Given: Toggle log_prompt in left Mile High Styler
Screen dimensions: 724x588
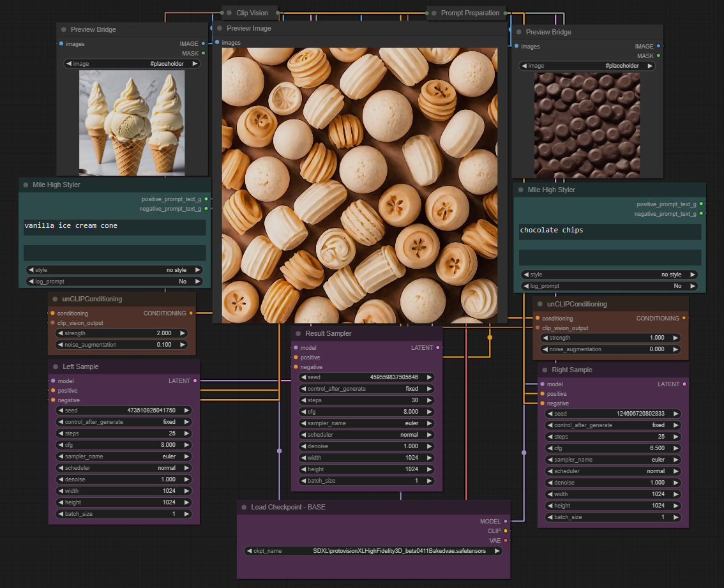Looking at the screenshot, I should tap(115, 282).
